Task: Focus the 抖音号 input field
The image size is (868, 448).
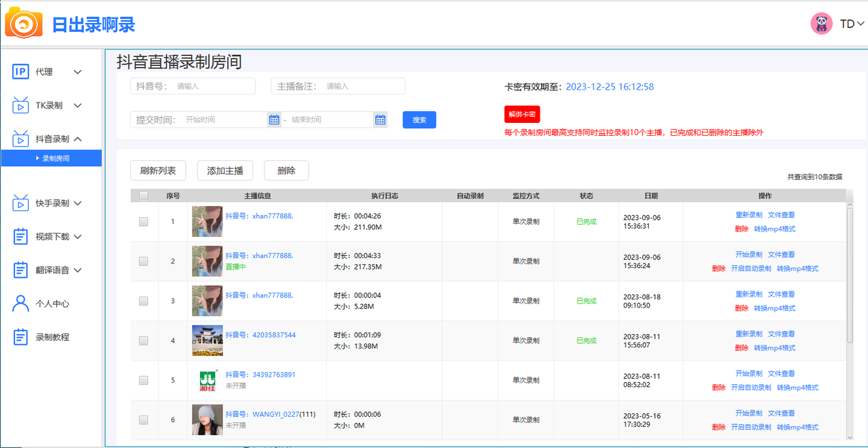Action: (214, 86)
